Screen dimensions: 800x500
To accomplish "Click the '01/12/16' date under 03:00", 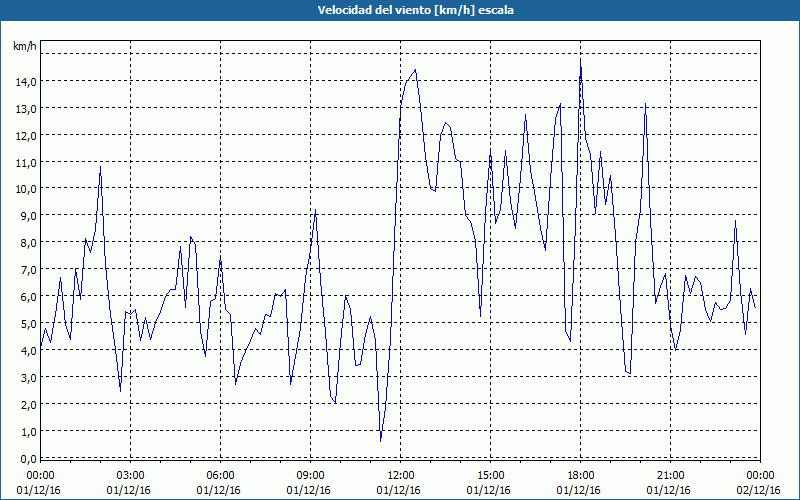I will click(129, 490).
